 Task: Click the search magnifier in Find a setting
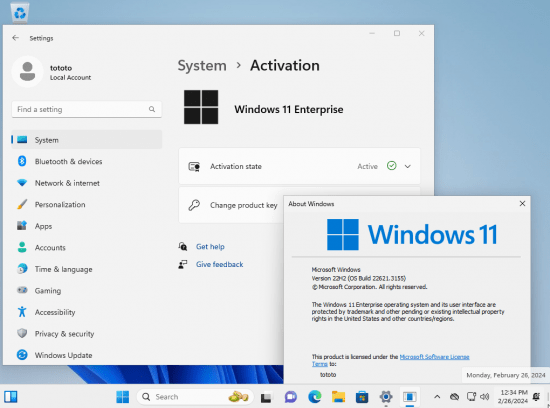coord(152,109)
